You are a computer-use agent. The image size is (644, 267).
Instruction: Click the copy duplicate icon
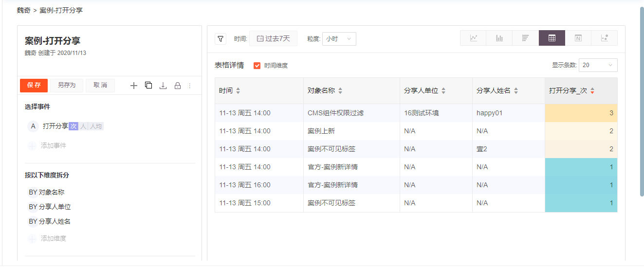pyautogui.click(x=148, y=85)
